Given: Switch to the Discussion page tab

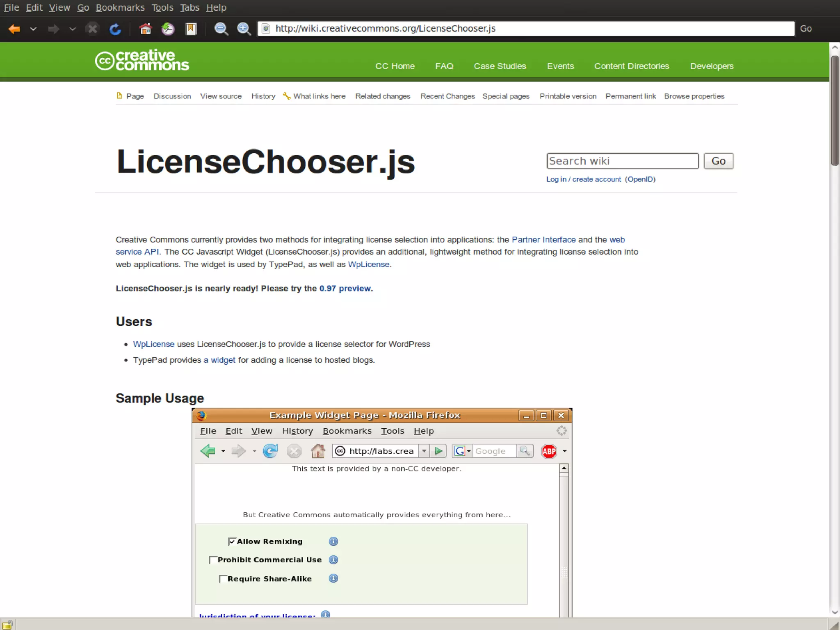Looking at the screenshot, I should pyautogui.click(x=172, y=96).
